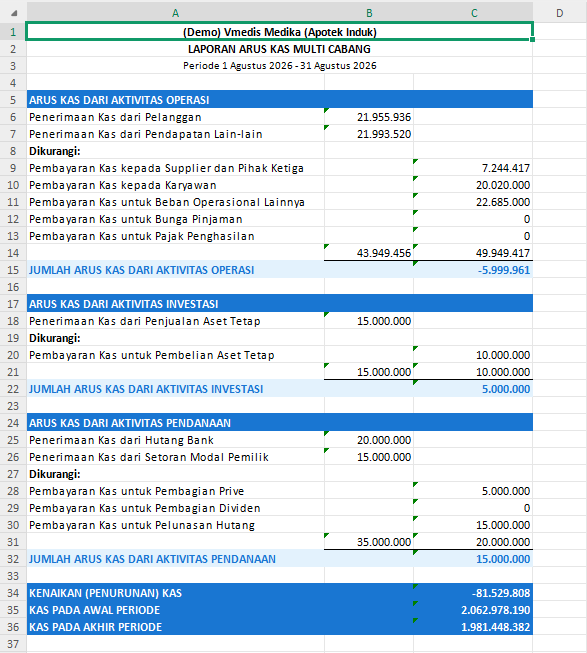This screenshot has width=587, height=653.
Task: Click cell with value 21.955.936
Action: 369,117
